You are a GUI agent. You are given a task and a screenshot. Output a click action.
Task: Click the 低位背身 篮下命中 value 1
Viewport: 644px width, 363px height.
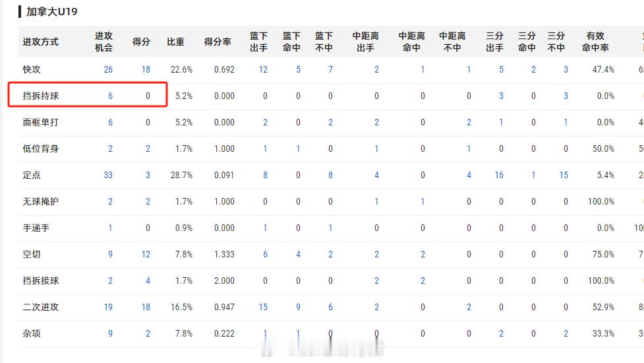pyautogui.click(x=298, y=148)
